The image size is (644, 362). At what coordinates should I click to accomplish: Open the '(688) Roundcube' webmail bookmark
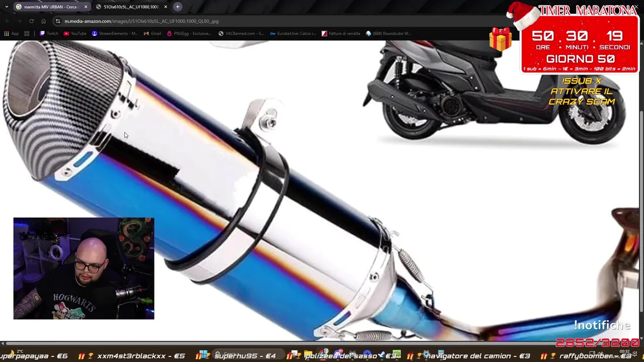coord(388,34)
